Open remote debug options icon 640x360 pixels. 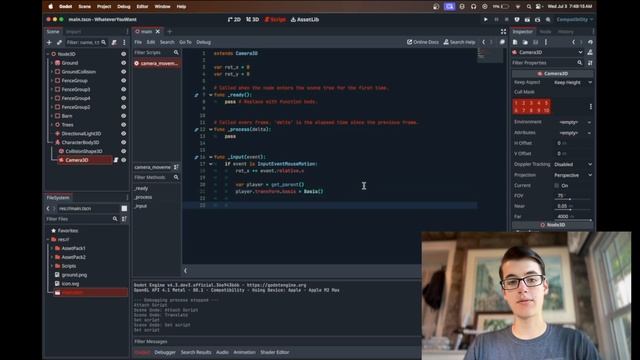(517, 19)
